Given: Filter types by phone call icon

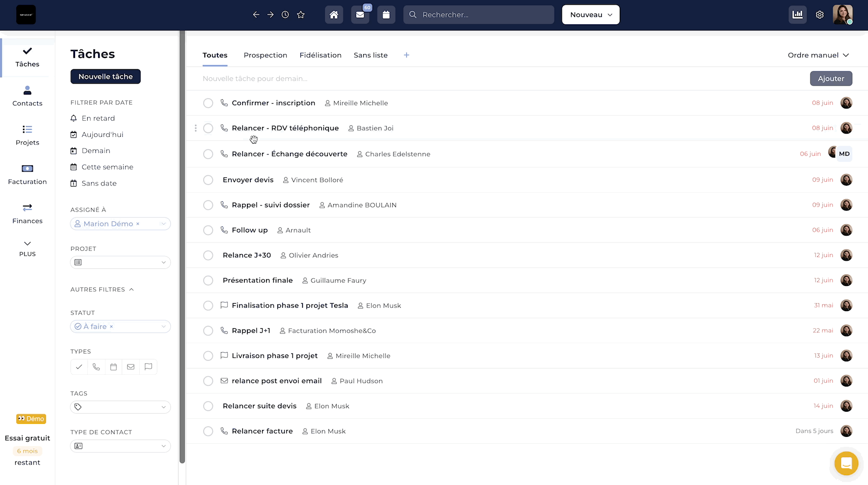Looking at the screenshot, I should pos(96,367).
